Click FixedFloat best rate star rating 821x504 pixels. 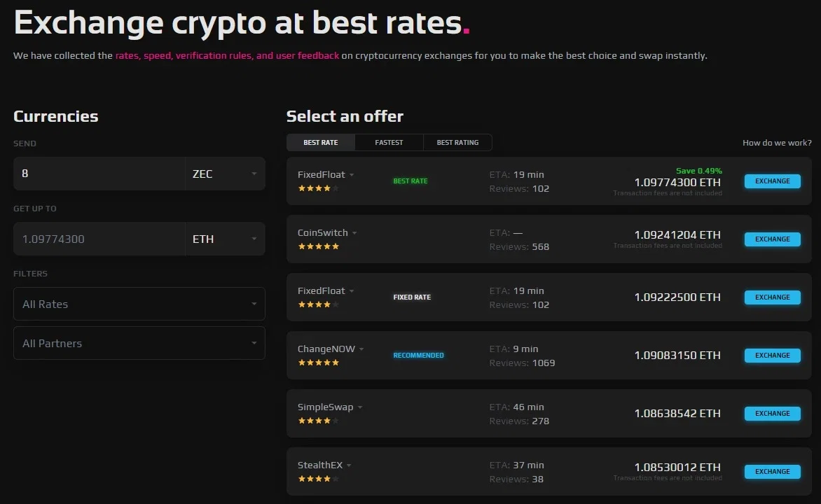click(318, 188)
